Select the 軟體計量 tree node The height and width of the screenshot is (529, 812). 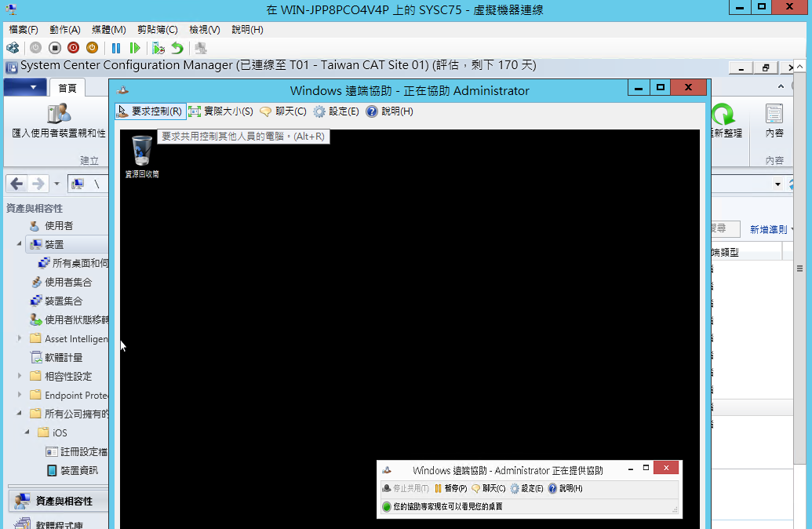click(x=56, y=357)
